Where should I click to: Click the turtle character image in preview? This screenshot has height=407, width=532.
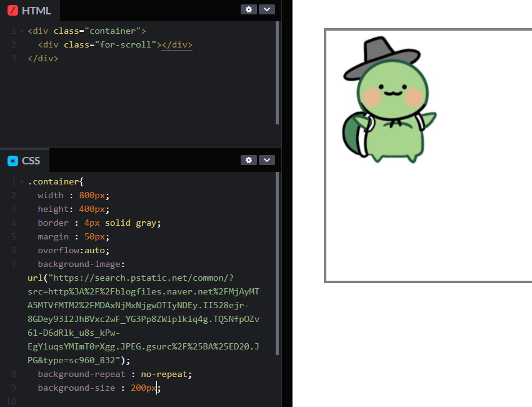[389, 100]
